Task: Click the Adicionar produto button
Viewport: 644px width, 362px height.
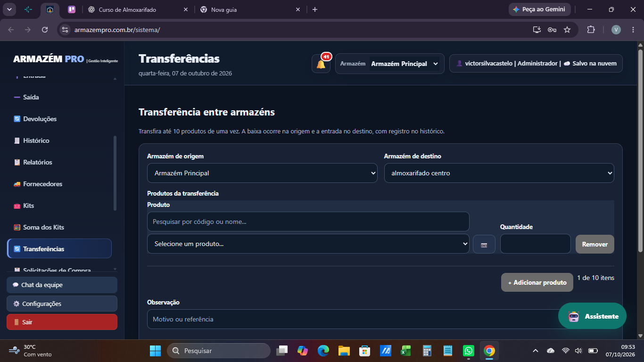Action: pyautogui.click(x=537, y=282)
